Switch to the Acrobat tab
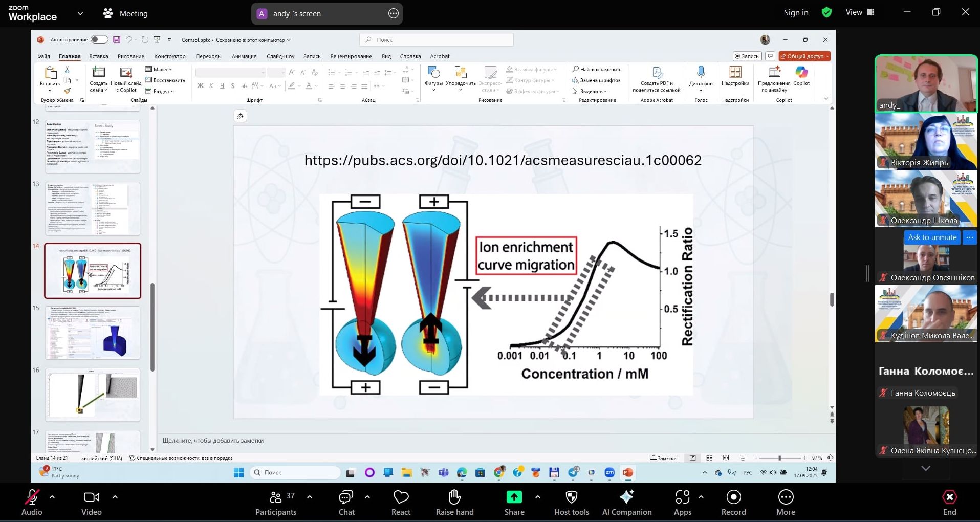The image size is (980, 522). click(440, 56)
